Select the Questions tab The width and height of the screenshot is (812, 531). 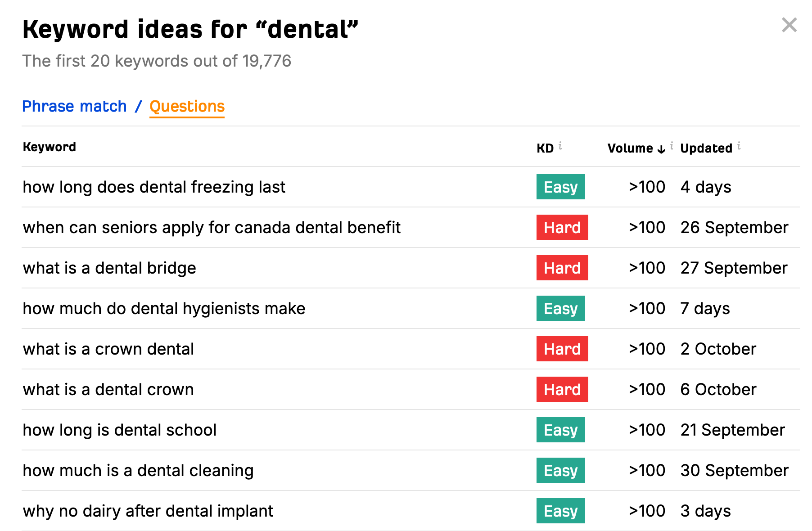[187, 107]
